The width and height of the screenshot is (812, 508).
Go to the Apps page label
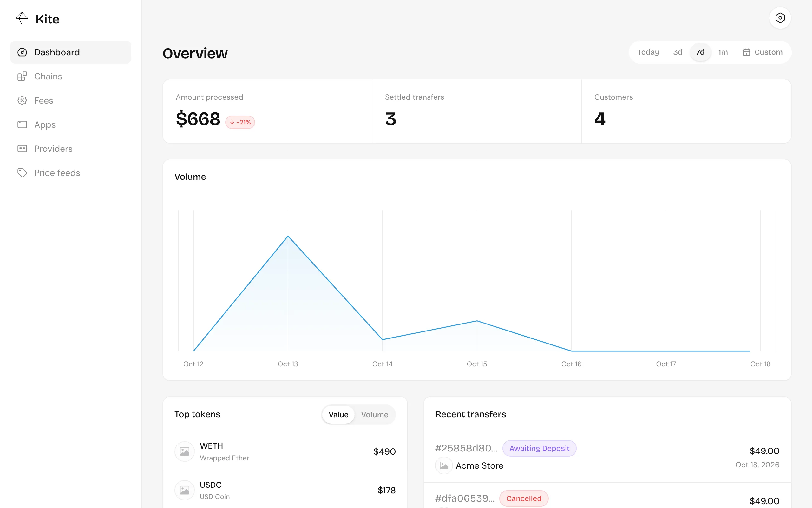(x=45, y=125)
